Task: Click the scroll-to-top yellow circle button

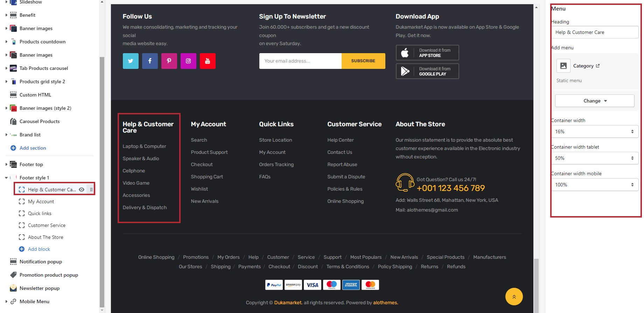Action: (514, 297)
